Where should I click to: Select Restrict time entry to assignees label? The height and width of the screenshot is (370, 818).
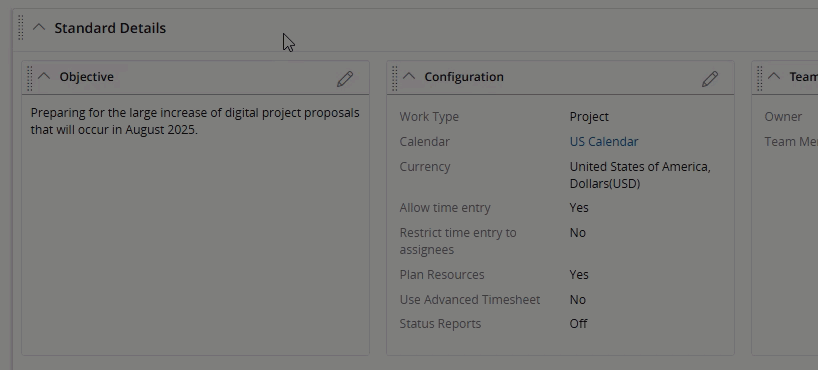[x=458, y=241]
